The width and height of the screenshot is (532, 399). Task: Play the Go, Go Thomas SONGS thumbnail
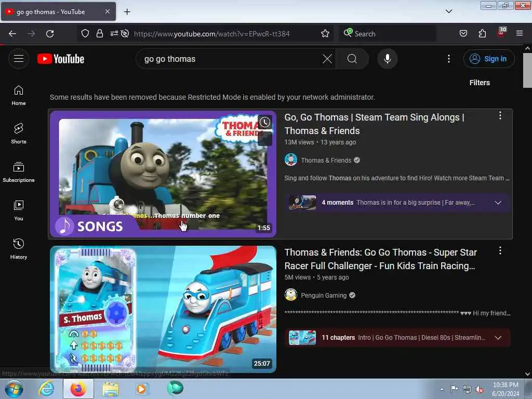pyautogui.click(x=163, y=174)
